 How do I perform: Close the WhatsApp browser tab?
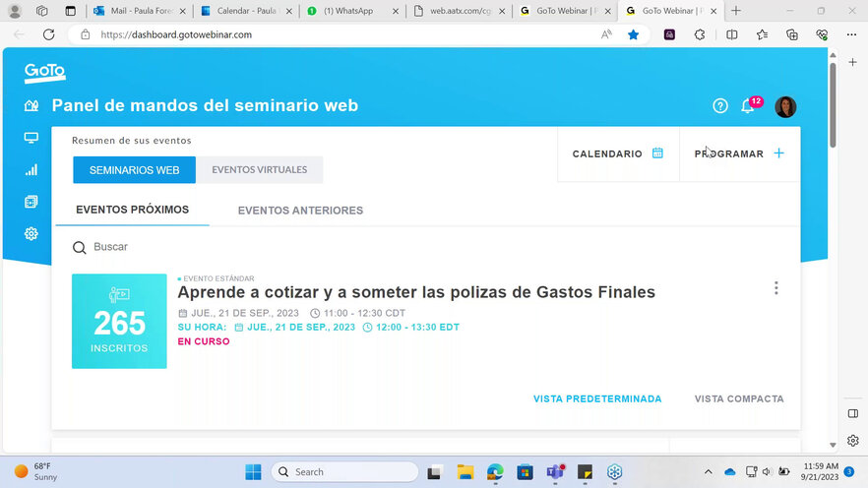tap(396, 11)
